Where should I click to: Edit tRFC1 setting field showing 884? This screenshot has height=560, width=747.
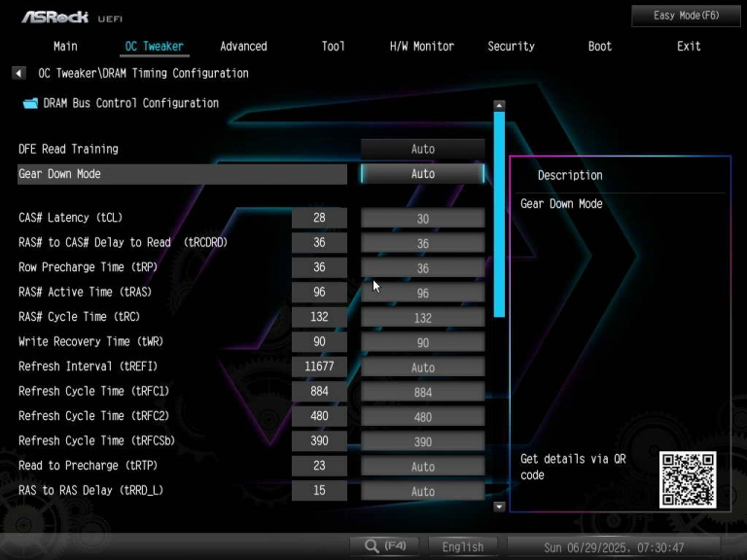click(x=422, y=392)
